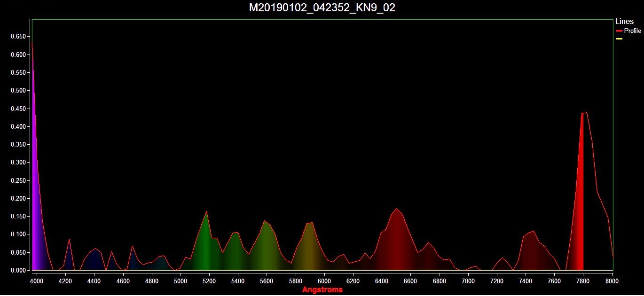Click the 0.200 y-axis tick label
The width and height of the screenshot is (644, 296).
pyautogui.click(x=18, y=198)
